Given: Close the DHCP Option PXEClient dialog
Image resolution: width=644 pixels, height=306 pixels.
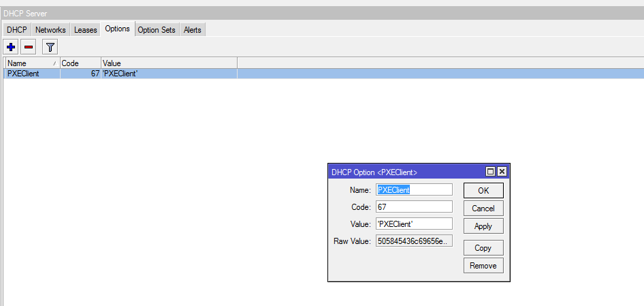Looking at the screenshot, I should tap(502, 172).
